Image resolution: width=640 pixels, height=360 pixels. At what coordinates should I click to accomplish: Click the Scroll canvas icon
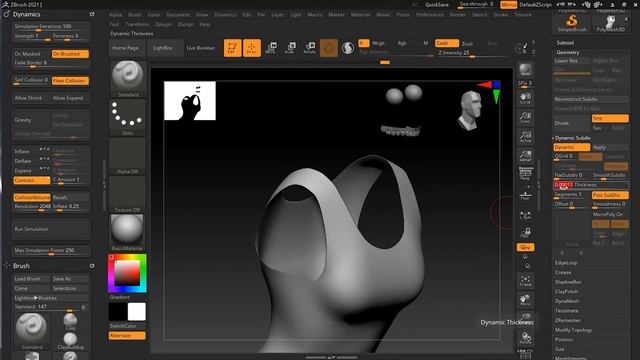tap(525, 98)
